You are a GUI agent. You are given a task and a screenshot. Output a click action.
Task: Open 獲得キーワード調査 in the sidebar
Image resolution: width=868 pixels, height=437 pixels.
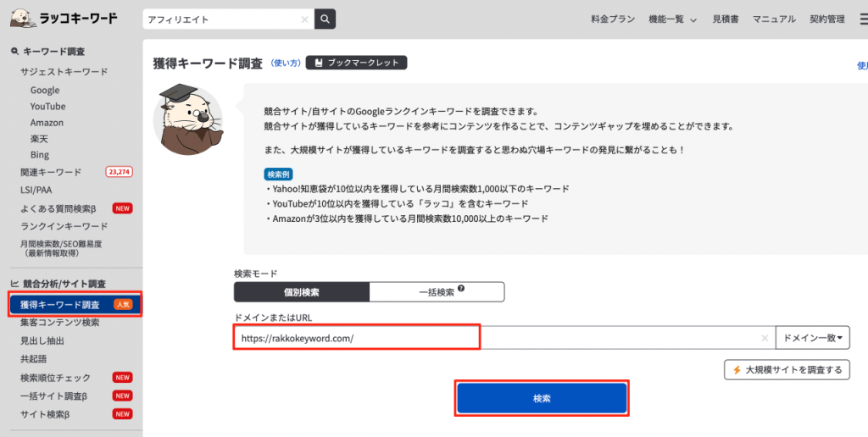[x=59, y=305]
